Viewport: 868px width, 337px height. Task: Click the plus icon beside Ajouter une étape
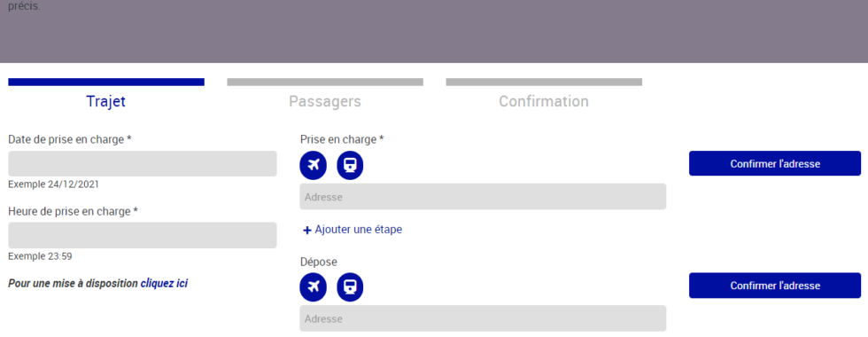click(307, 230)
